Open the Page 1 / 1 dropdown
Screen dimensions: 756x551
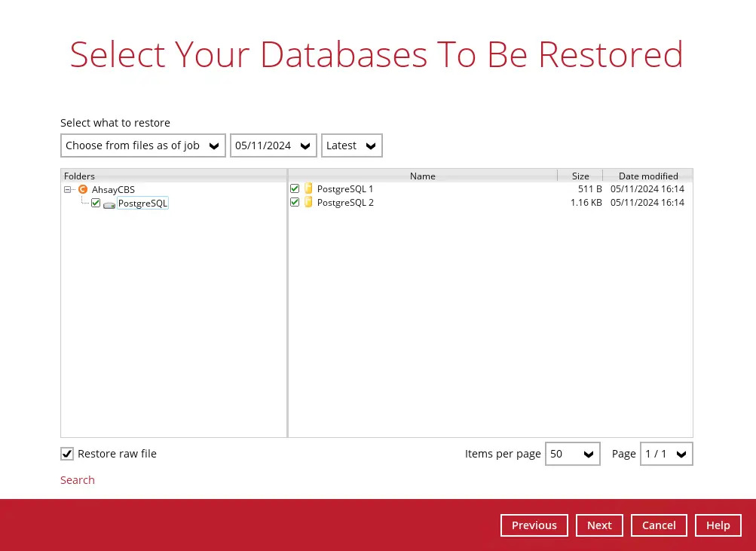[666, 454]
